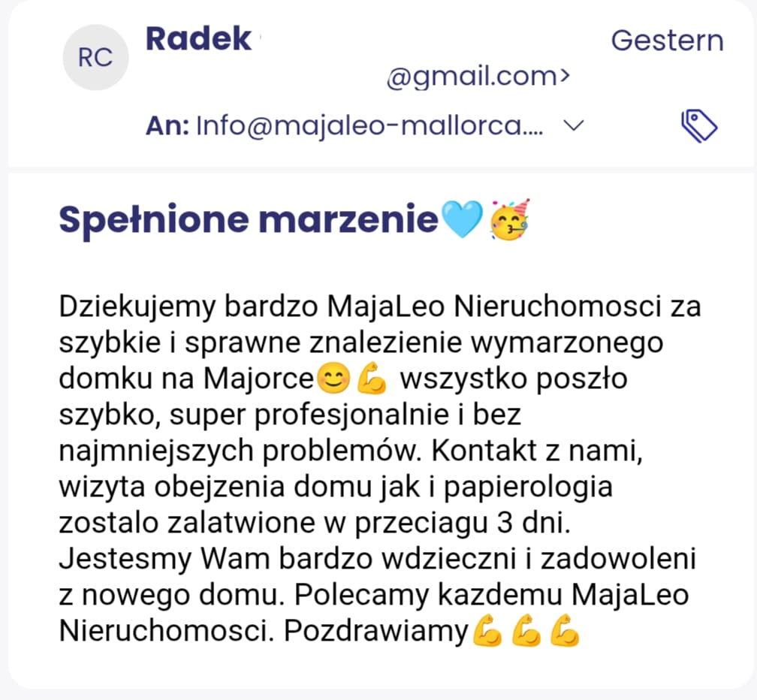
Task: Click the RC sender avatar
Action: (x=95, y=59)
